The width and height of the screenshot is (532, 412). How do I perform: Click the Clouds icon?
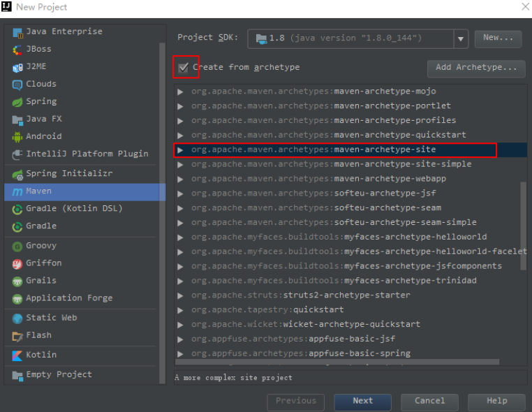point(17,84)
